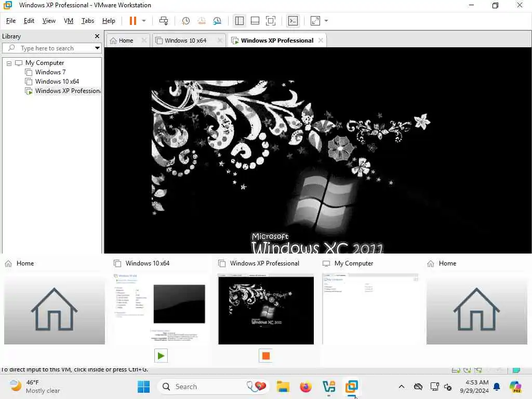Screen dimensions: 532x399
Task: Click the hard disk device status icon
Action: pos(456,370)
